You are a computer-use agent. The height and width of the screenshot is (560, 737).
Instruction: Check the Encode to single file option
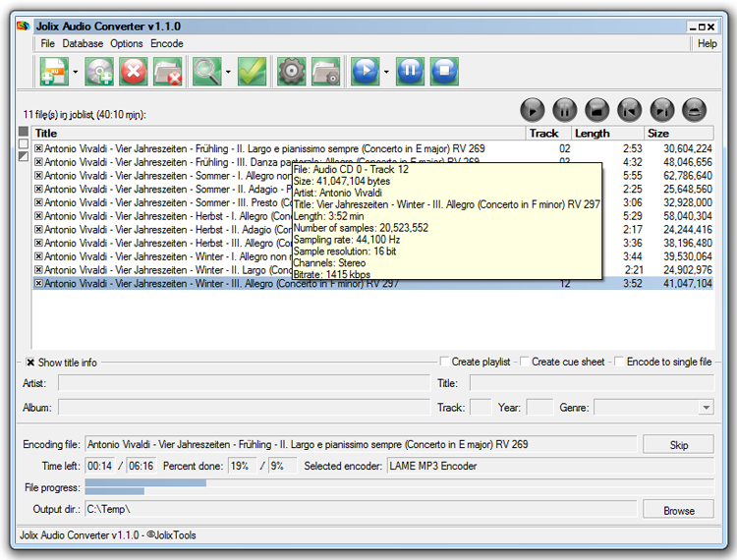pyautogui.click(x=620, y=362)
